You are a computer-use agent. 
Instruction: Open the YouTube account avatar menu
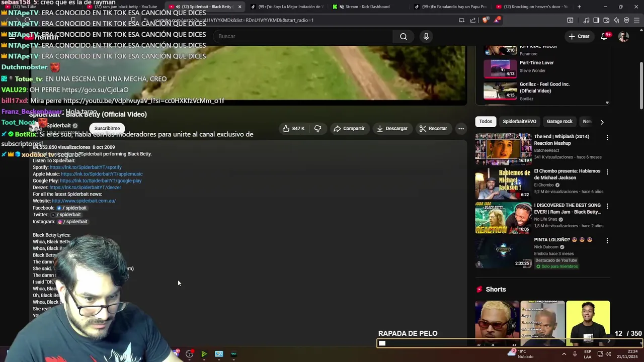click(x=623, y=36)
